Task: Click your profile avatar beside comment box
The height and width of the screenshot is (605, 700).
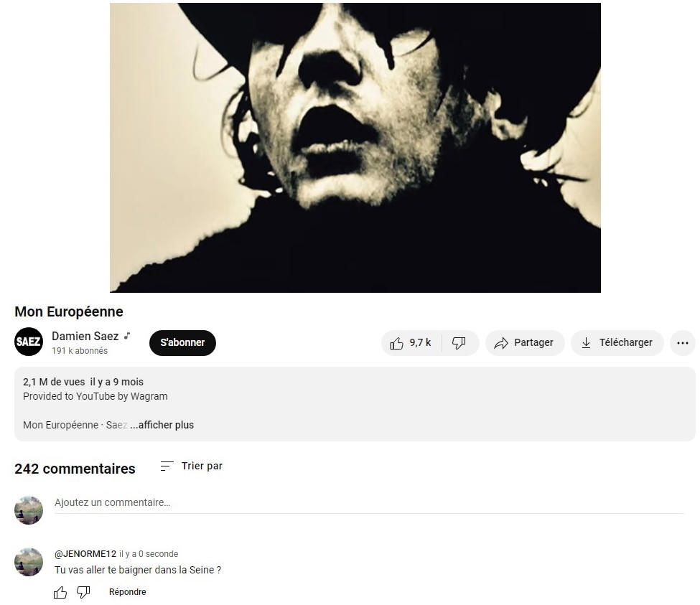Action: [29, 510]
